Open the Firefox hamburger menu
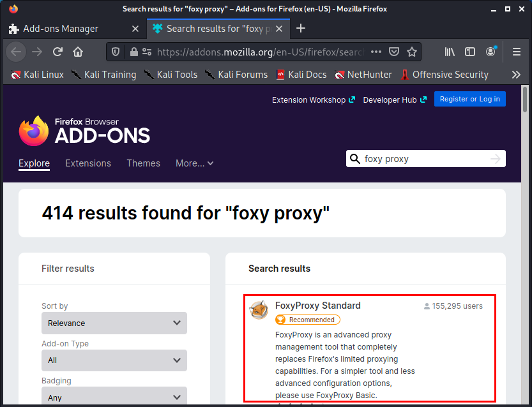This screenshot has width=532, height=407. tap(517, 52)
